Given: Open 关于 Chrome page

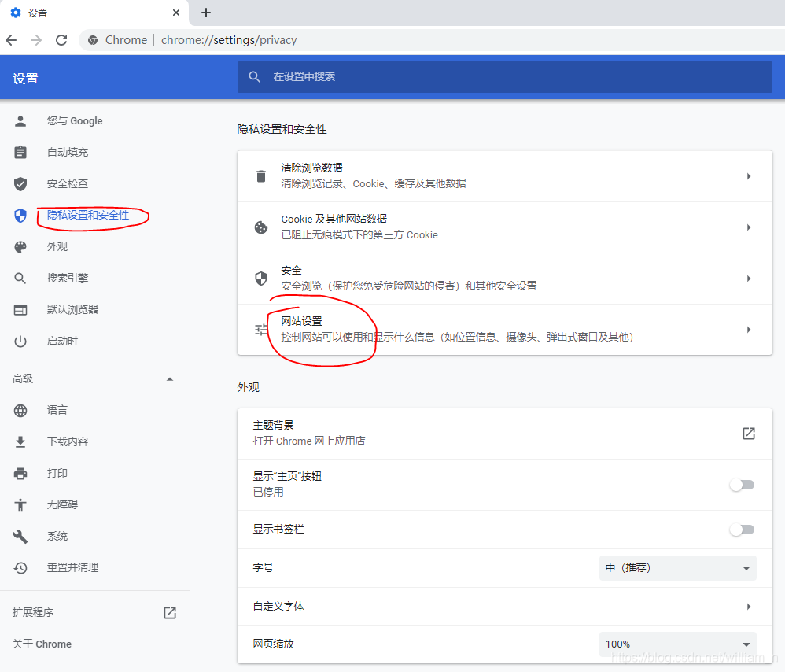Looking at the screenshot, I should click(x=42, y=644).
